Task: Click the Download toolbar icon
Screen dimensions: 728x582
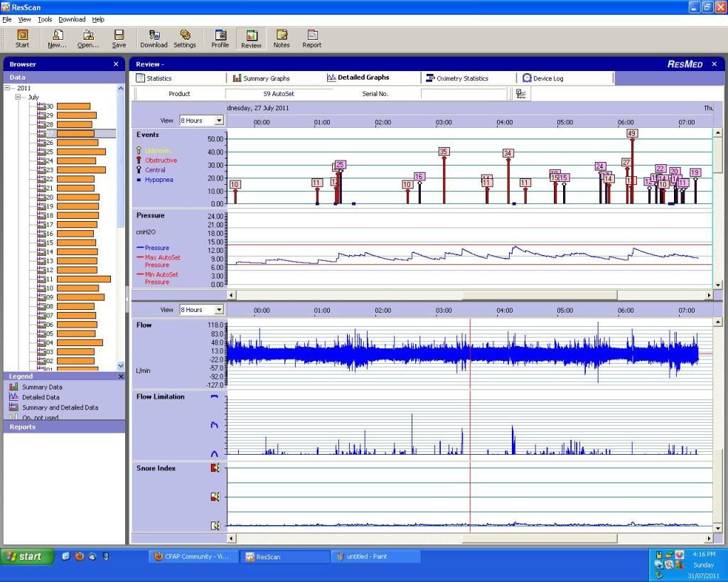Action: [x=154, y=38]
